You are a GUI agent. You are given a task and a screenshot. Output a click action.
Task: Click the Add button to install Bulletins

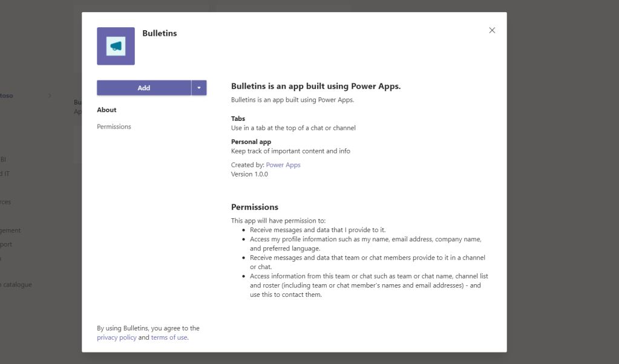(143, 88)
